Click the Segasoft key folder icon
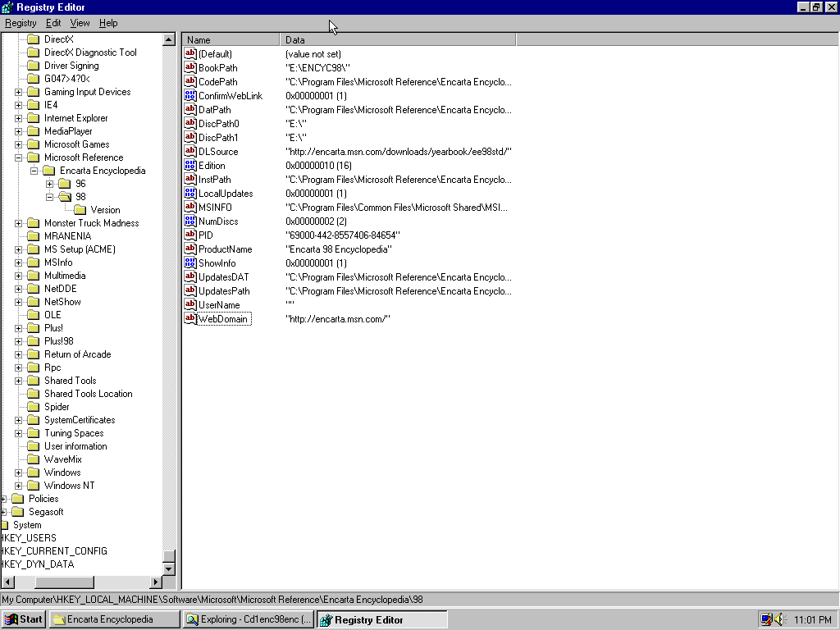840x630 pixels. [18, 512]
